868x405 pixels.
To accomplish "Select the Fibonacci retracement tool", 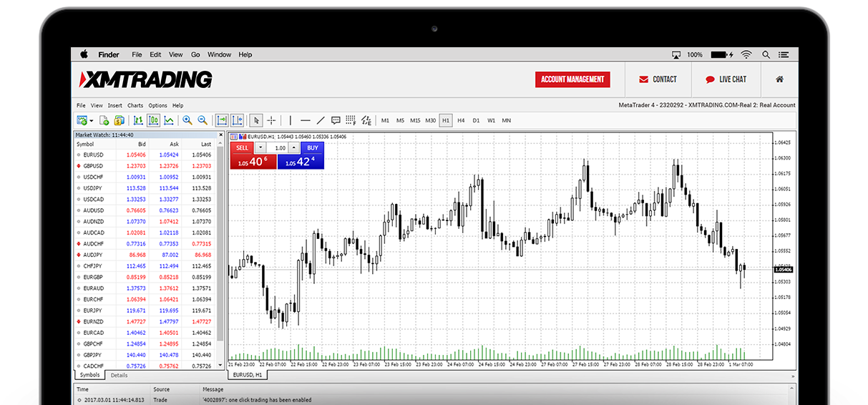I will coord(351,120).
